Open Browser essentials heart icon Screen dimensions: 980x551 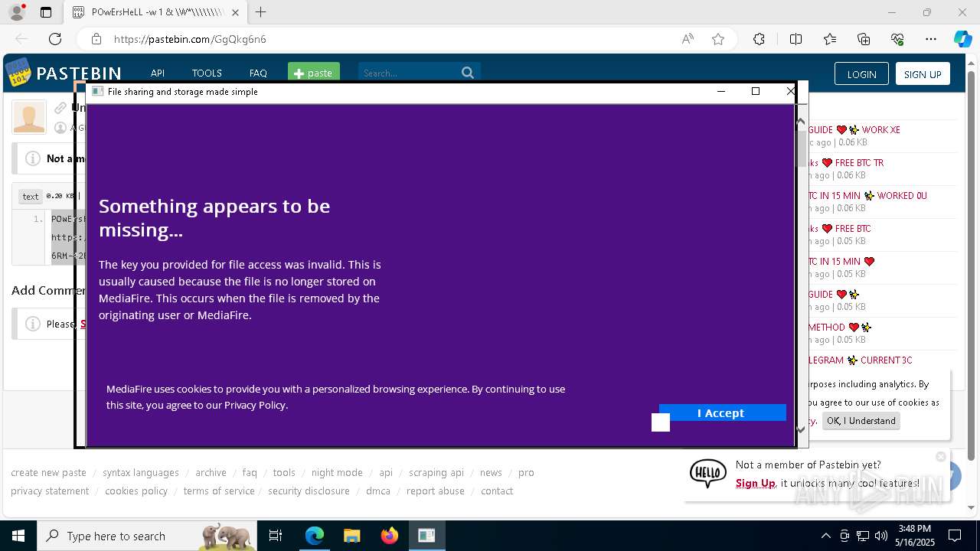coord(897,39)
